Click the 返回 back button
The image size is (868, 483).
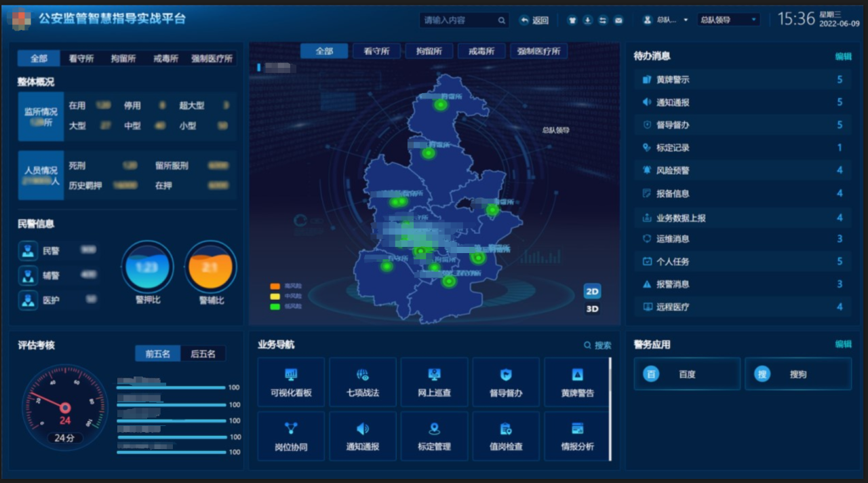[534, 20]
